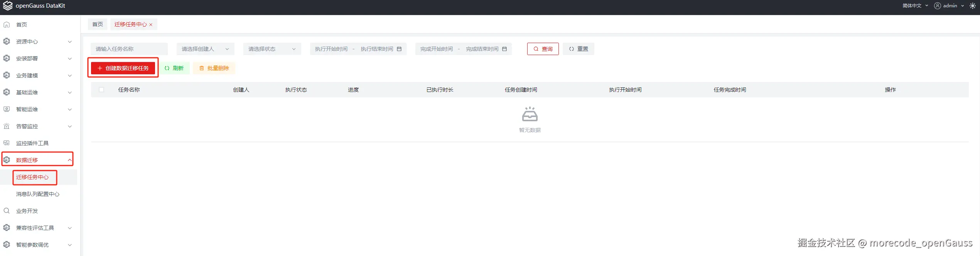Click the 创建人 column header
The image size is (980, 256).
241,90
